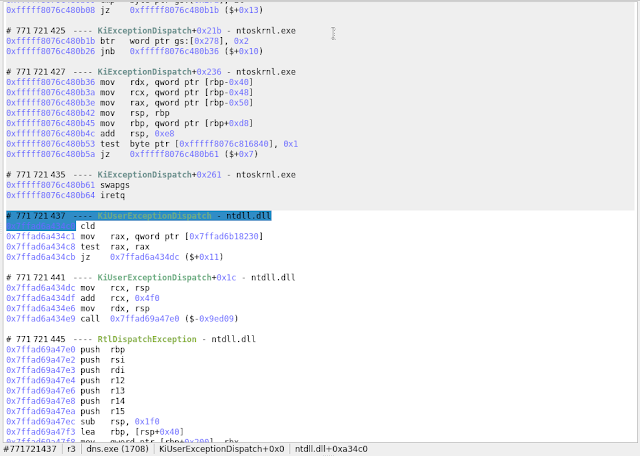Click call target address 0x7ffad69a47e0

coord(144,318)
